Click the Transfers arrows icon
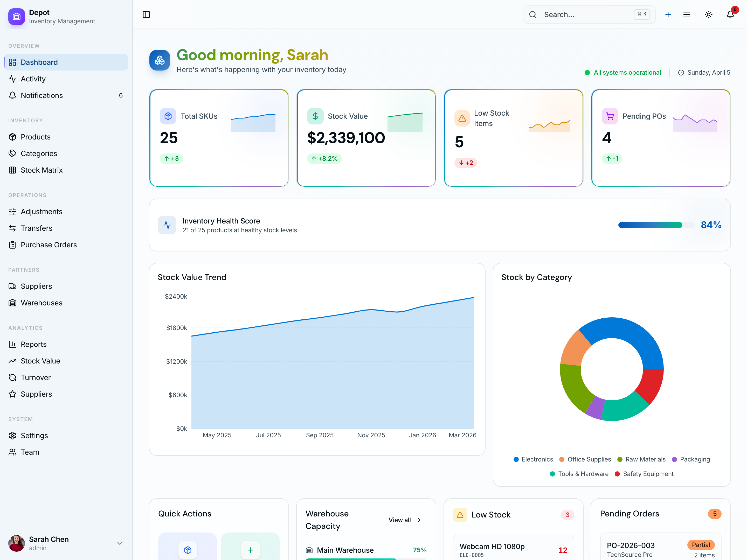The height and width of the screenshot is (560, 747). click(12, 228)
